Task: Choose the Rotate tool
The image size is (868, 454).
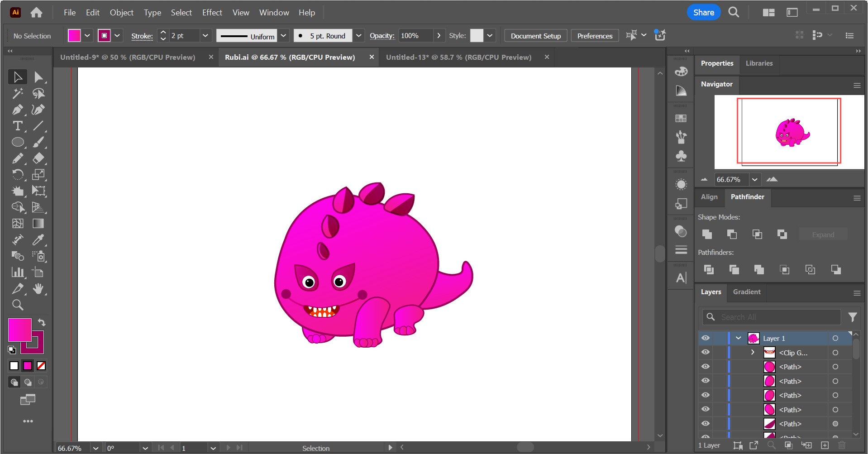Action: (x=18, y=175)
